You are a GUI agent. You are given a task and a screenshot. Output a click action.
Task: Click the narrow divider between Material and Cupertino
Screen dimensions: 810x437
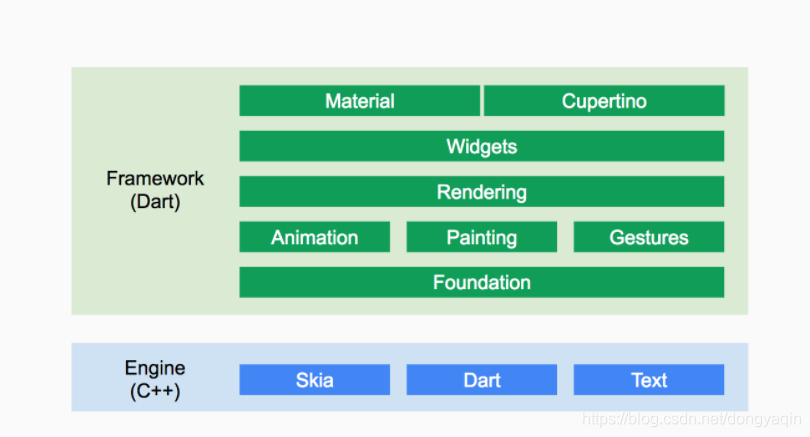[482, 101]
